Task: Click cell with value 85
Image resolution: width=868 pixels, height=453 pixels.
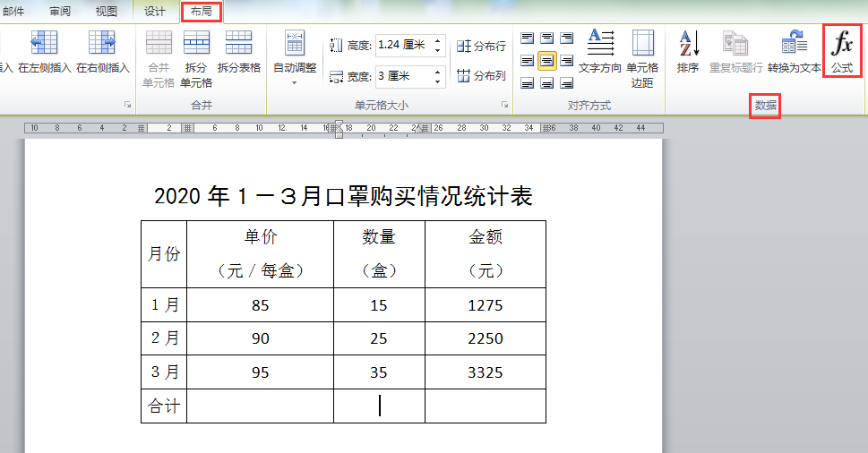Action: point(260,305)
